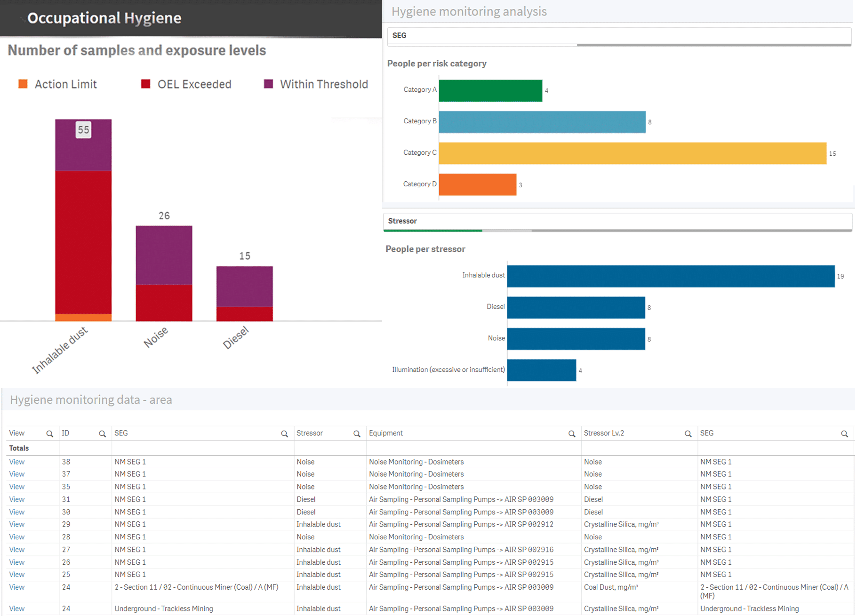865x616 pixels.
Task: Select Illumination bar in People per stressor
Action: 541,370
